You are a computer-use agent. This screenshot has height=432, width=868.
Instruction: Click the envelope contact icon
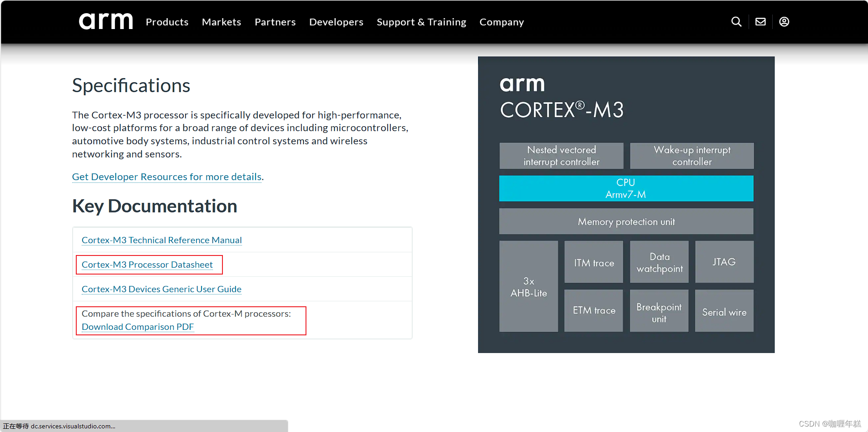[760, 22]
